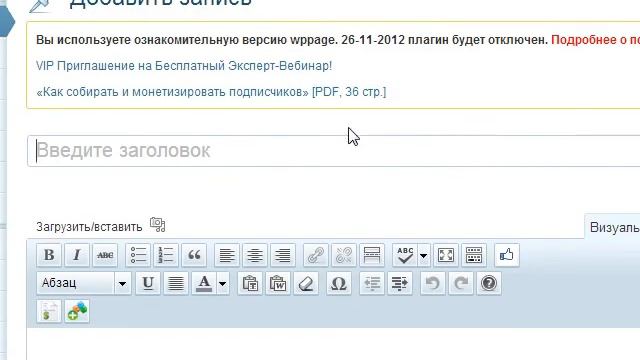Create a numbered list
640x360 pixels.
166,255
